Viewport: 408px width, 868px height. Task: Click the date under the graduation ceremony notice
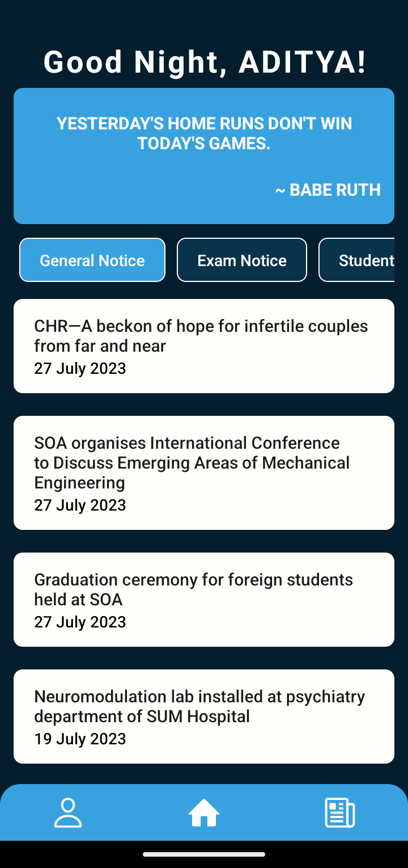[x=80, y=622]
